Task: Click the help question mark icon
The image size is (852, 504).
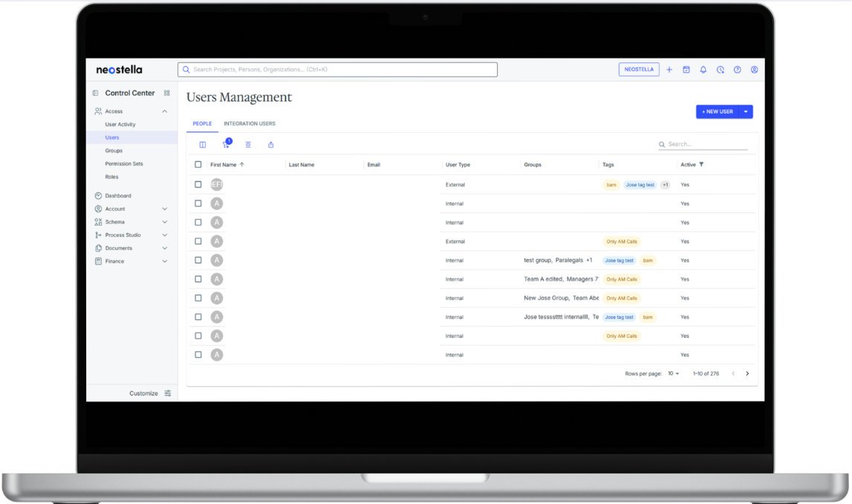Action: click(737, 70)
